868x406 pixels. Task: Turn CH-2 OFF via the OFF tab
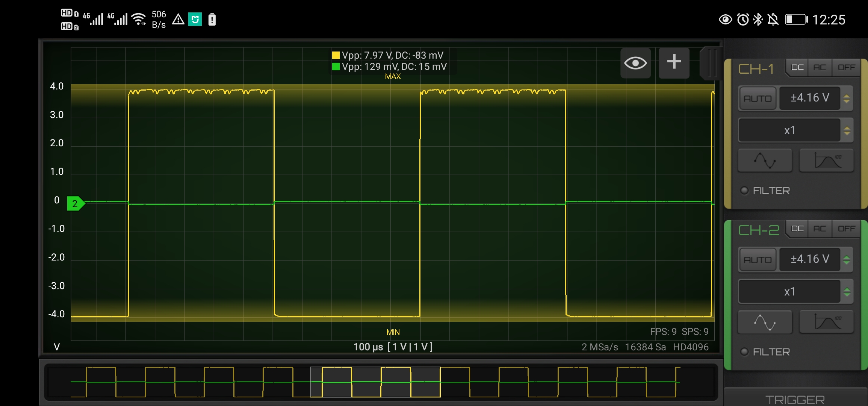click(846, 229)
